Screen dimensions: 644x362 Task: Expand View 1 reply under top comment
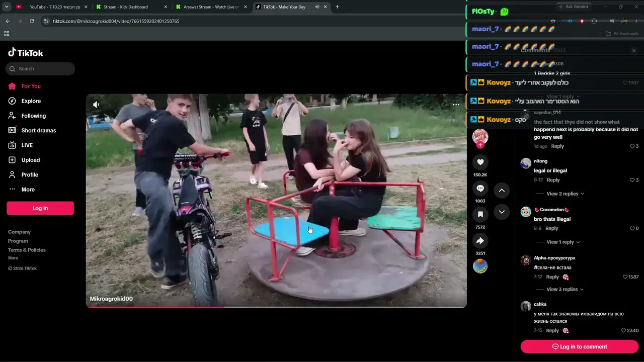pyautogui.click(x=563, y=97)
